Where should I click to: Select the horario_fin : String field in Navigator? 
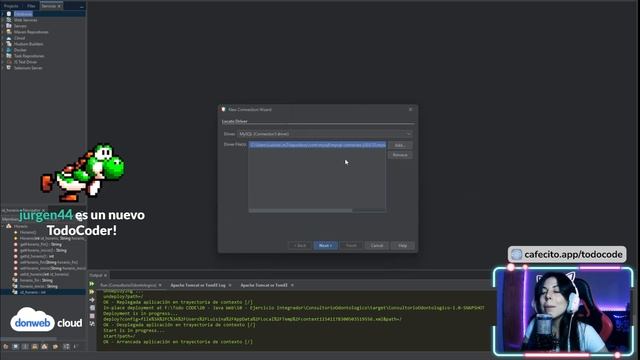(x=36, y=280)
